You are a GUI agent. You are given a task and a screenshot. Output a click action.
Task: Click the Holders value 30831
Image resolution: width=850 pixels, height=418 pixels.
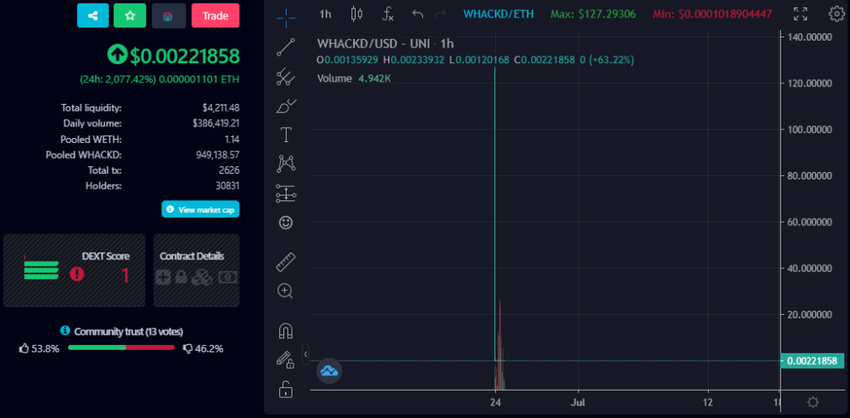pos(228,186)
